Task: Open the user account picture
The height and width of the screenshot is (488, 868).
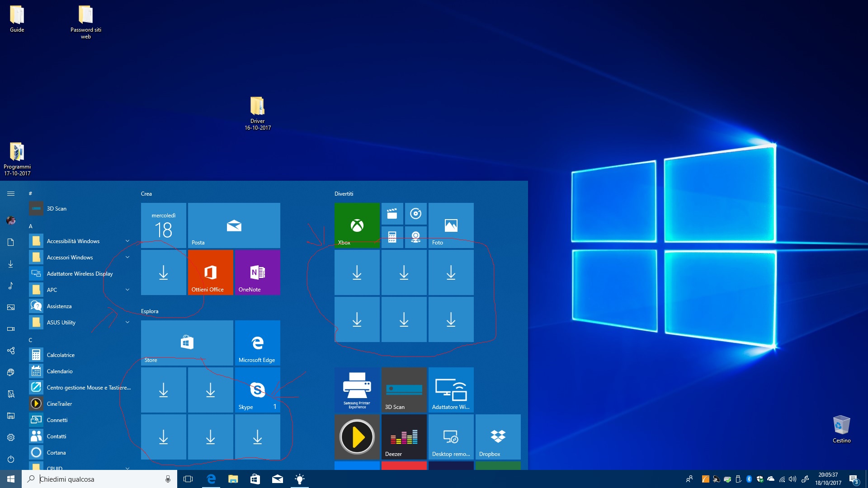Action: 11,221
